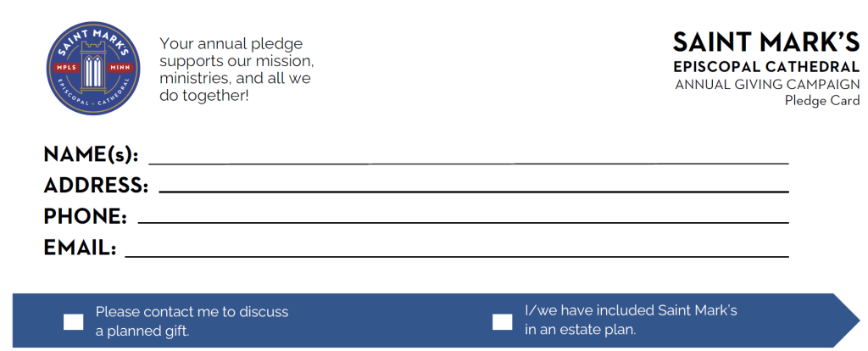Click the NAME(s) input line
Screen dimensions: 868x351
pos(468,157)
